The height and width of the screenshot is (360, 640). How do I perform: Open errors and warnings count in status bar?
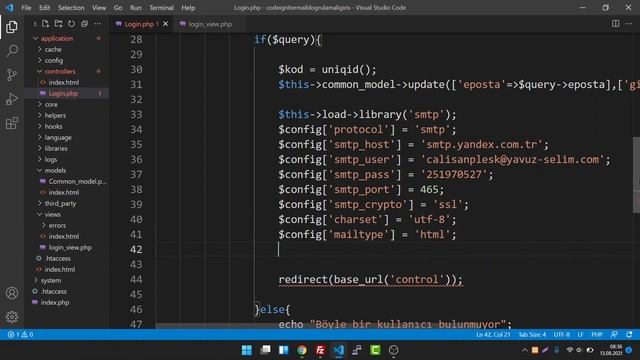pos(20,334)
